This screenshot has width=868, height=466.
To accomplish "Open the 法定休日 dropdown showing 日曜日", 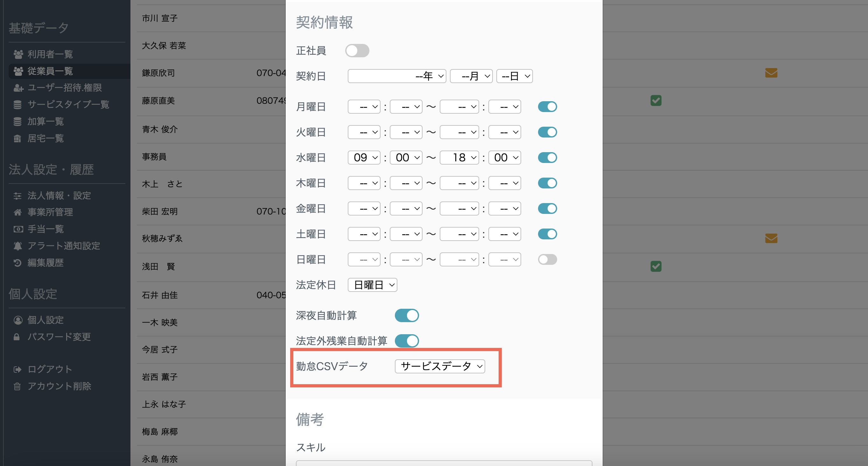I will [372, 285].
